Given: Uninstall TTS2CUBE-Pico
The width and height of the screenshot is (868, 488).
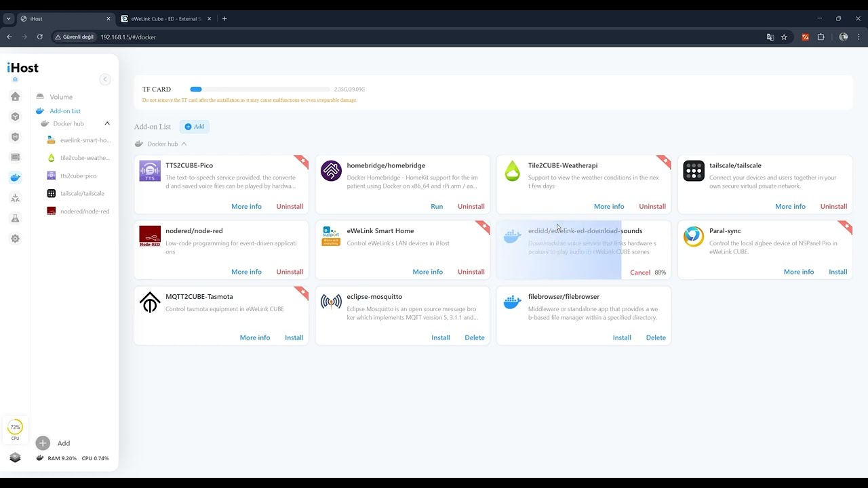Looking at the screenshot, I should click(x=290, y=207).
